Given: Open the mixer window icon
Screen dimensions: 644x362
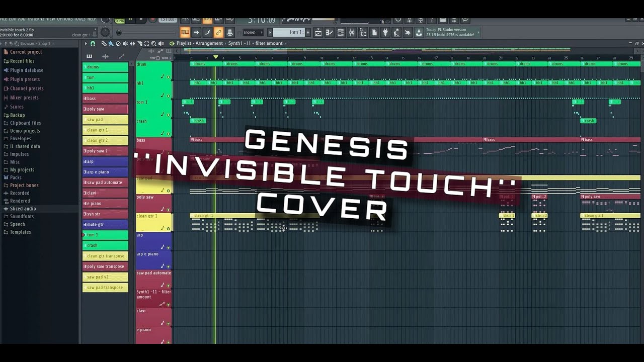Looking at the screenshot, I should [352, 32].
